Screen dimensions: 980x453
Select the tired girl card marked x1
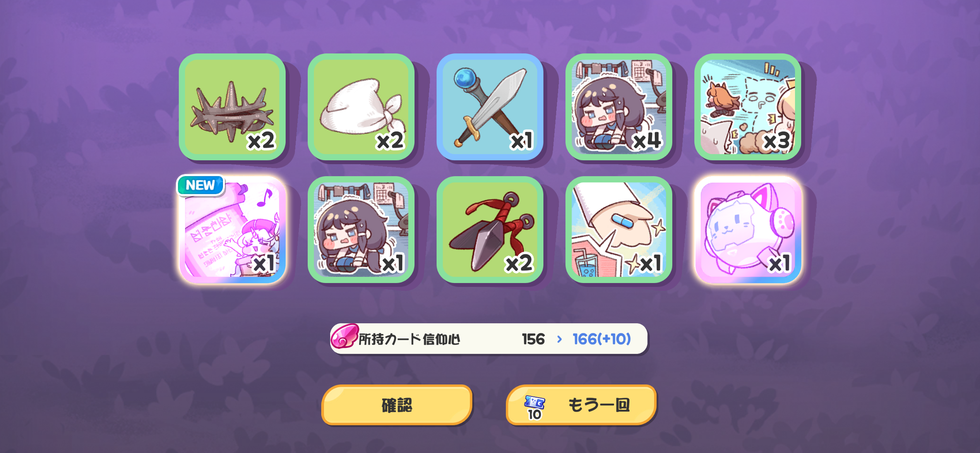click(x=361, y=230)
